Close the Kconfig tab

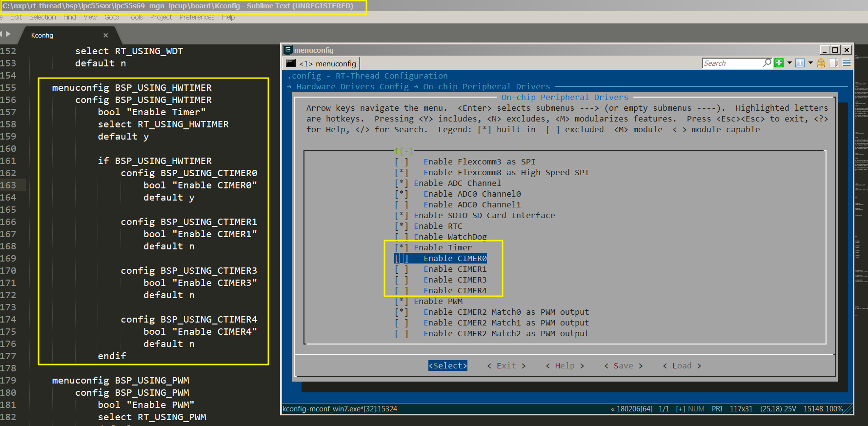click(x=105, y=35)
